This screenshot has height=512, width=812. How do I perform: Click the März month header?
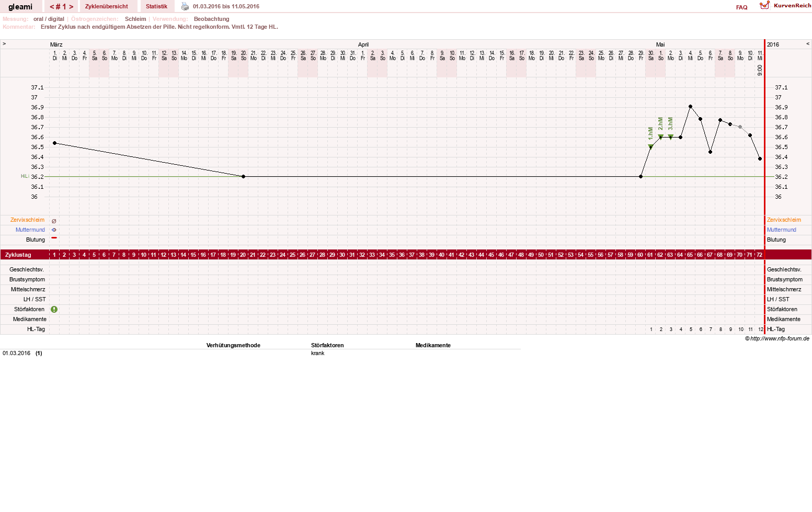pos(56,44)
